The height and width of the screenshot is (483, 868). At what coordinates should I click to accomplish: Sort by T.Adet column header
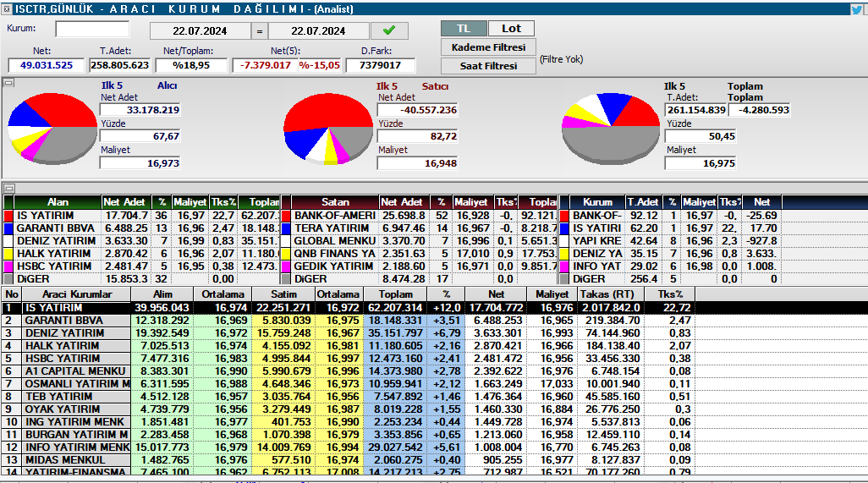pyautogui.click(x=643, y=202)
